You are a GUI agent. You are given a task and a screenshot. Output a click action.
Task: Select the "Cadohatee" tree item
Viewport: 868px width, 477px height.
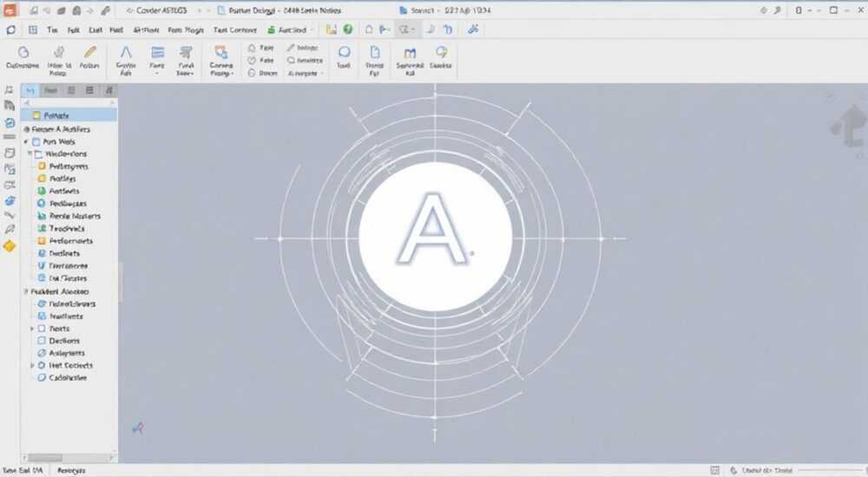click(x=62, y=378)
